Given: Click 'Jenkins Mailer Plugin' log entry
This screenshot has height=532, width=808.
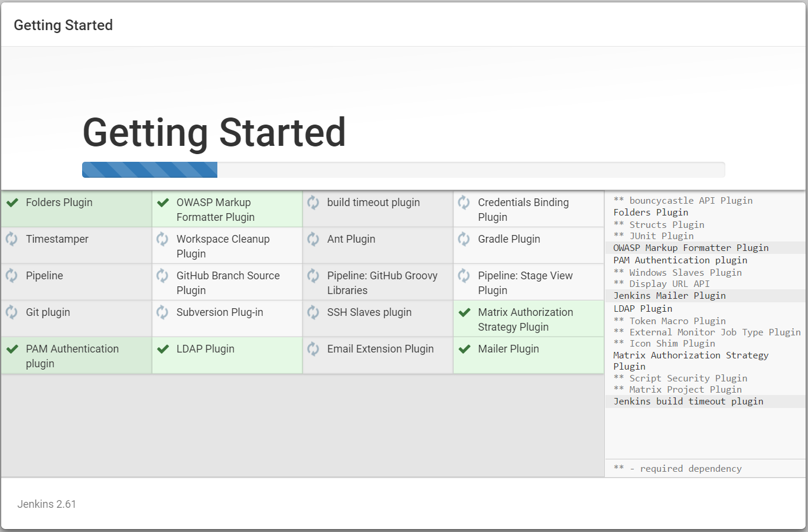Looking at the screenshot, I should click(670, 296).
